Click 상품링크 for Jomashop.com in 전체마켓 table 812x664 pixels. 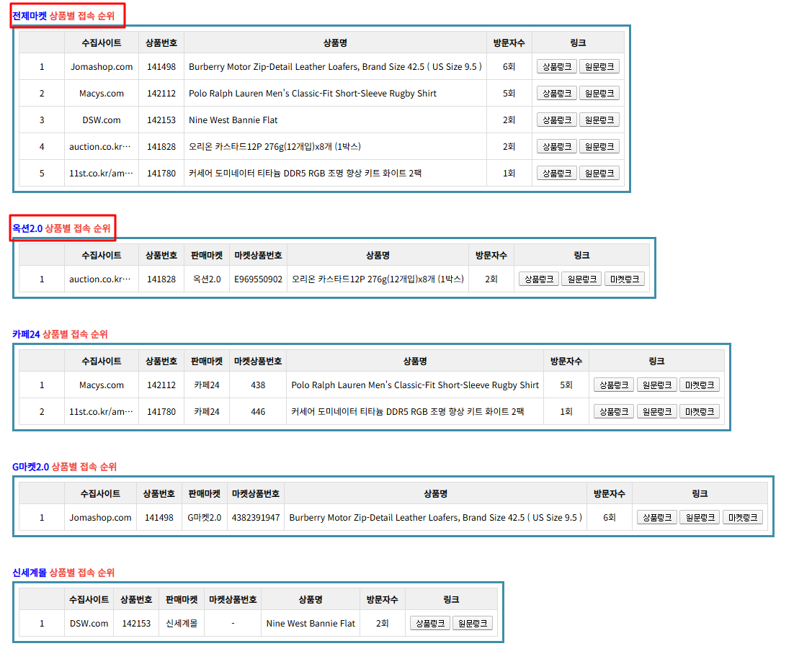point(556,67)
